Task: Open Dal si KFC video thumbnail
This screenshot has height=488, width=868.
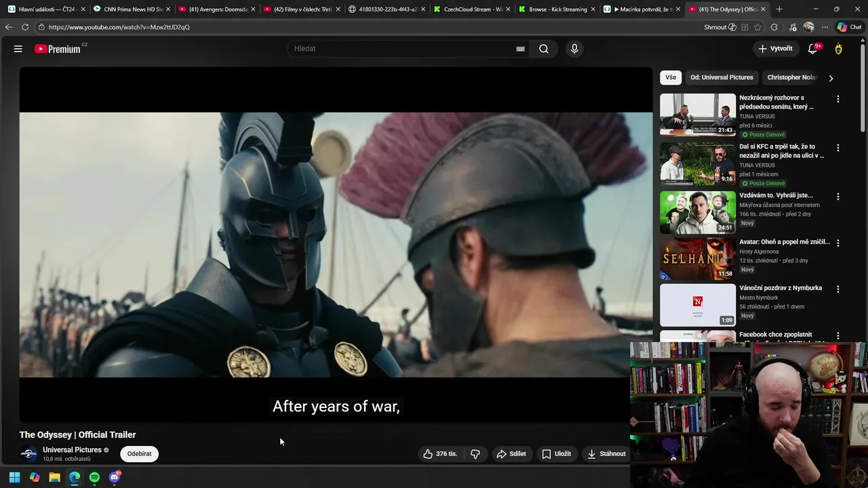Action: (x=698, y=163)
